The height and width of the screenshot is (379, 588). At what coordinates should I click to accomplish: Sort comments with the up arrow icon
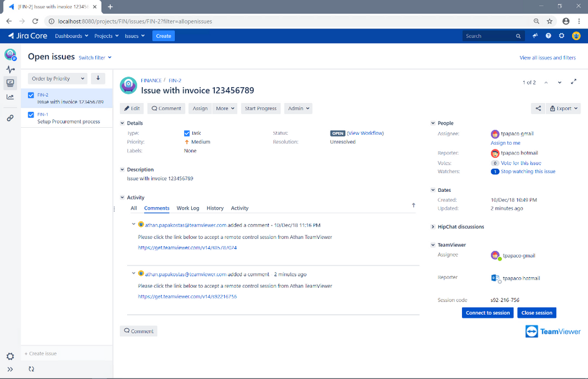pyautogui.click(x=413, y=205)
